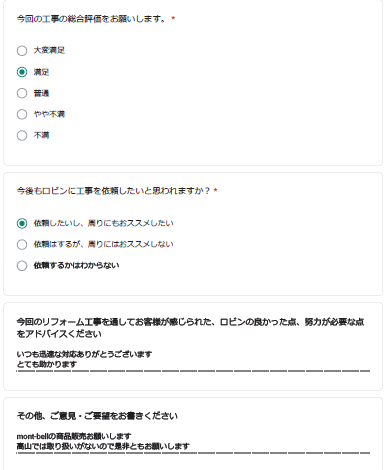Screen dimensions: 391x470
Task: Click required asterisk beside 総合評価 question
Action: click(x=173, y=18)
